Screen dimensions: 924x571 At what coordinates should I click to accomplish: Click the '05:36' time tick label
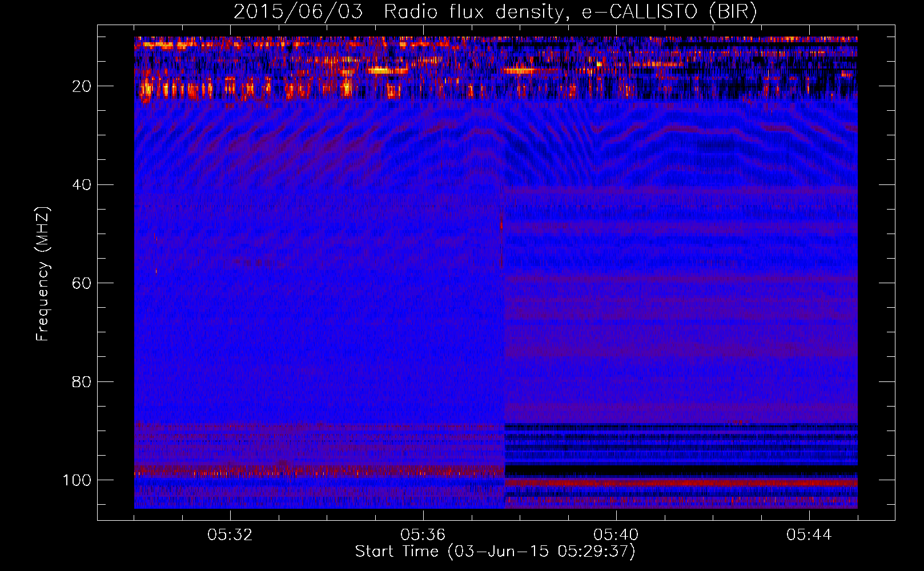pos(423,535)
